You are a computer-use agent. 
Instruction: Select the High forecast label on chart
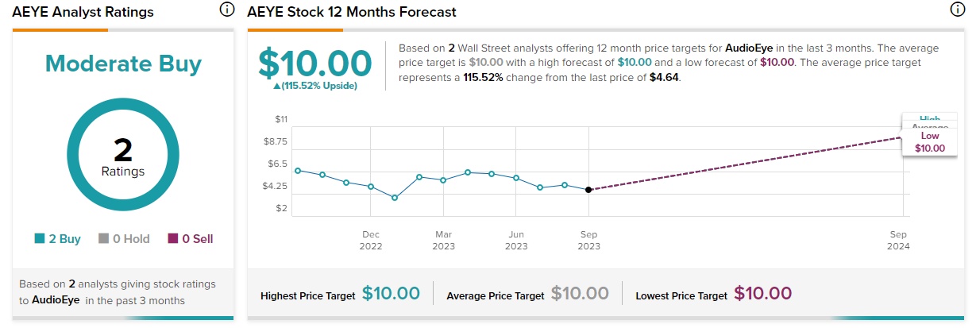tap(929, 118)
